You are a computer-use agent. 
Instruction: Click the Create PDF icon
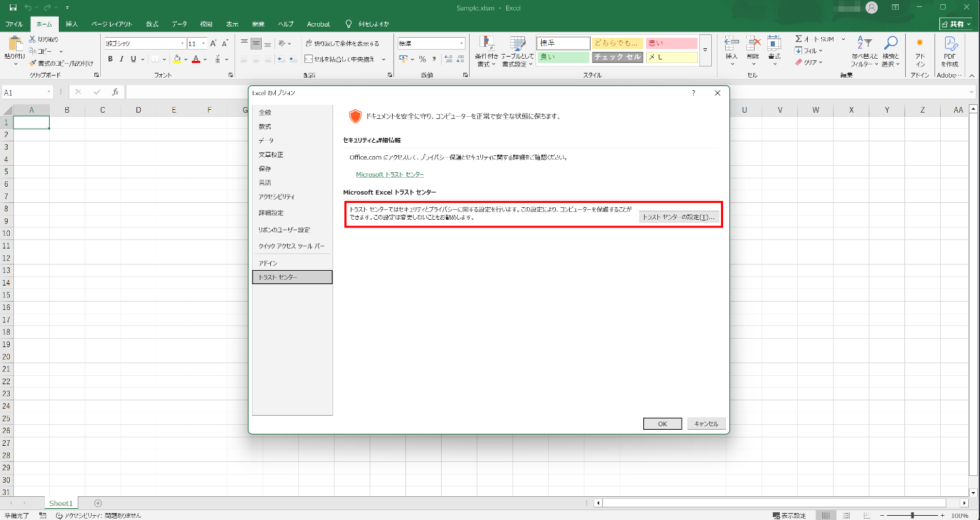[x=950, y=43]
